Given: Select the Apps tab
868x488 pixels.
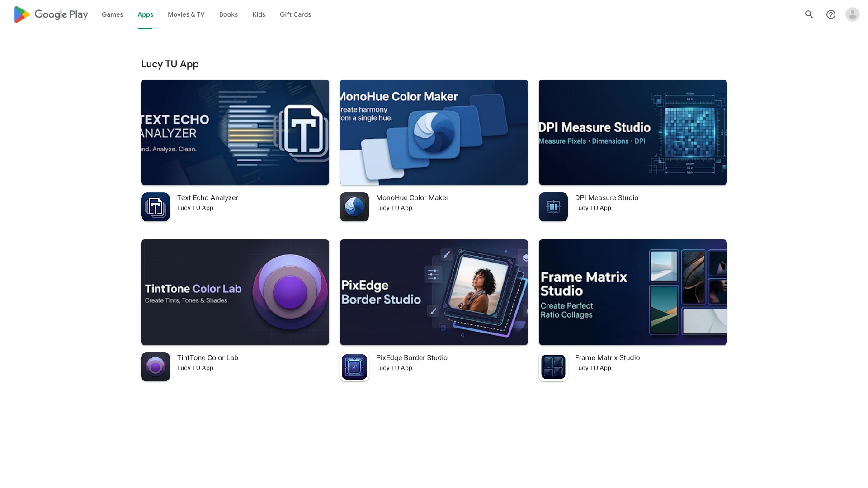Looking at the screenshot, I should pyautogui.click(x=146, y=14).
